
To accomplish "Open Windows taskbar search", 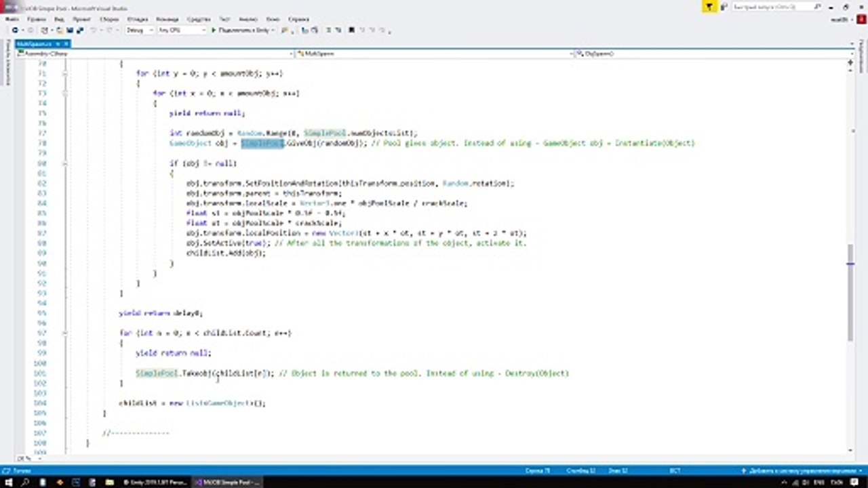I will 25,482.
